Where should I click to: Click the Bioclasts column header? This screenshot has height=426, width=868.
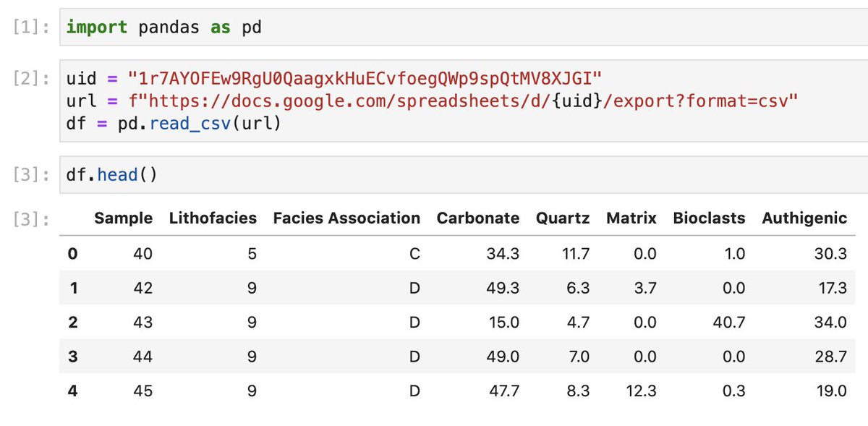pyautogui.click(x=709, y=218)
